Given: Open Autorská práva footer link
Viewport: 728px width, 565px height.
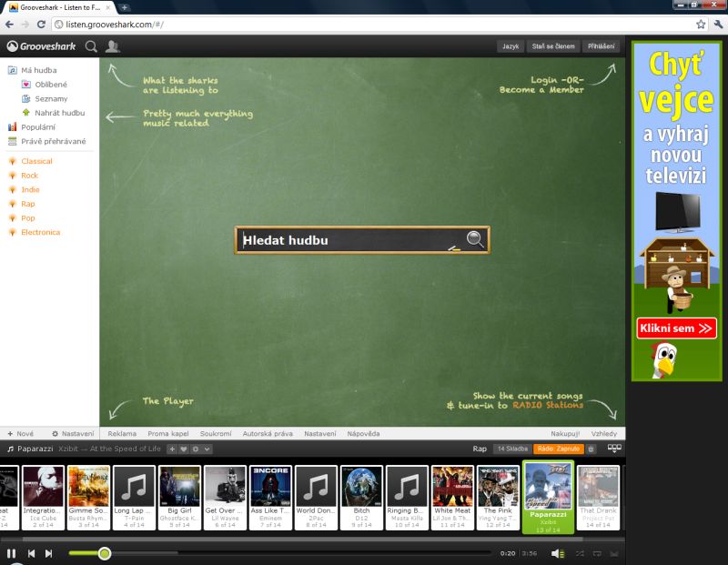Looking at the screenshot, I should tap(268, 434).
